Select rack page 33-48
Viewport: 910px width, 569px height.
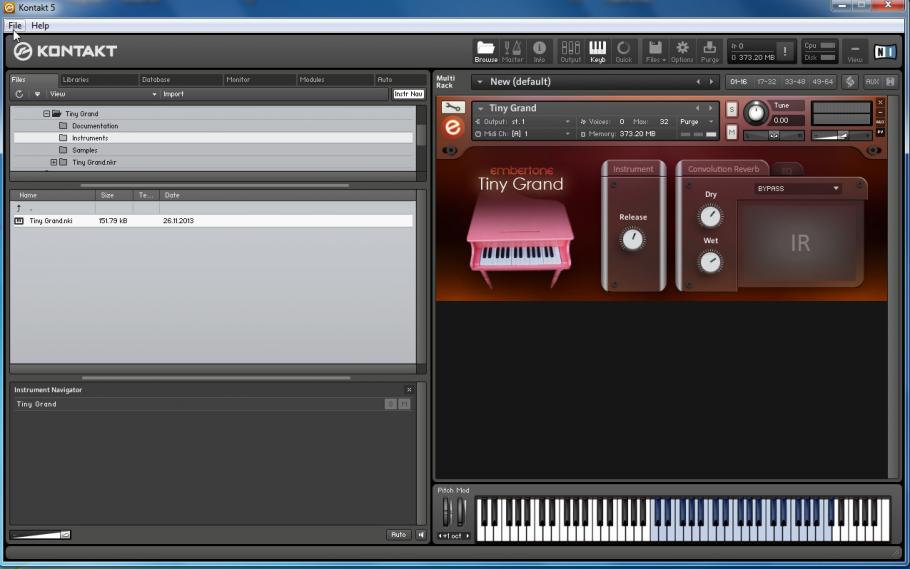pyautogui.click(x=795, y=82)
